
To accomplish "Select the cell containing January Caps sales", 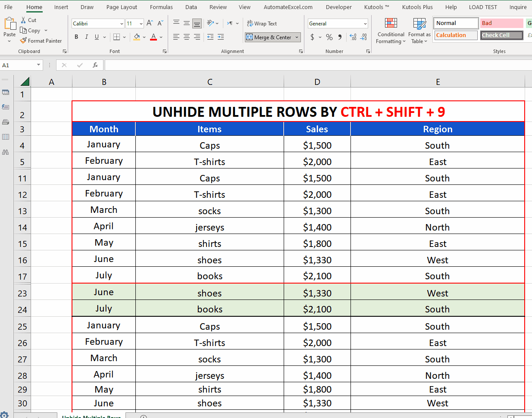I will point(317,145).
